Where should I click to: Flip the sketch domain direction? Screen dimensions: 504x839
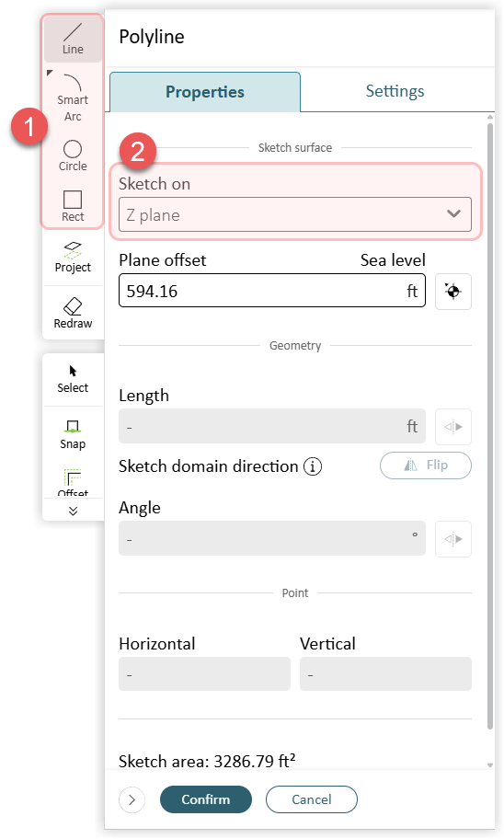[425, 465]
